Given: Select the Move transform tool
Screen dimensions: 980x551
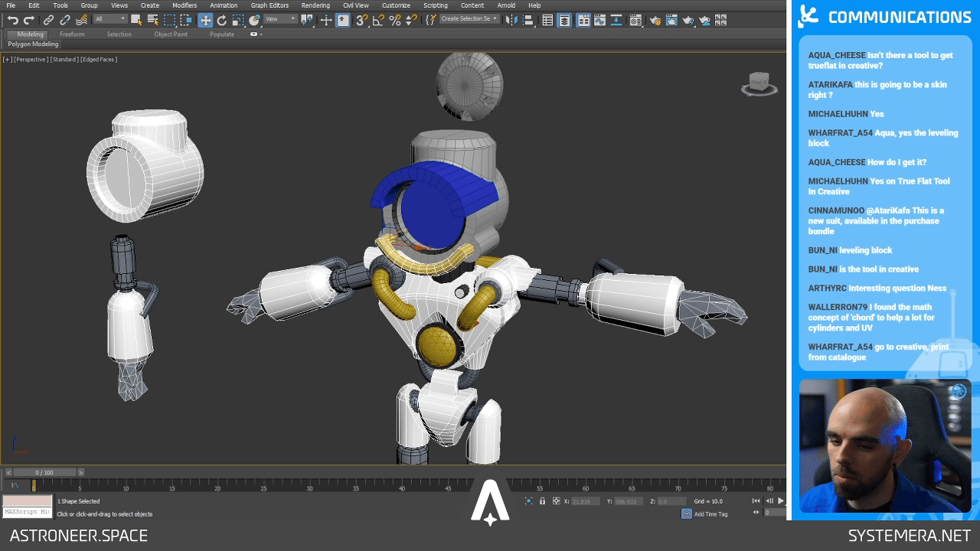Looking at the screenshot, I should pyautogui.click(x=205, y=20).
